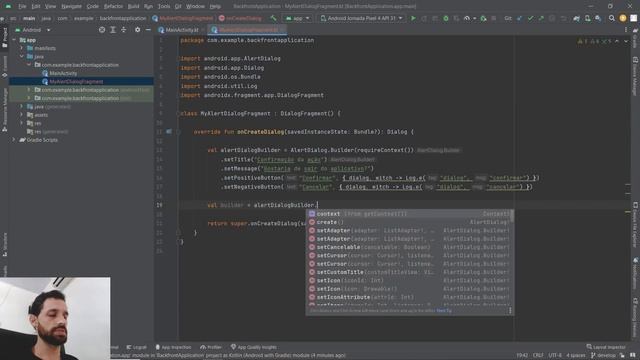Click the Apply Changes and Restart icon
This screenshot has width=640, height=360.
[x=424, y=18]
